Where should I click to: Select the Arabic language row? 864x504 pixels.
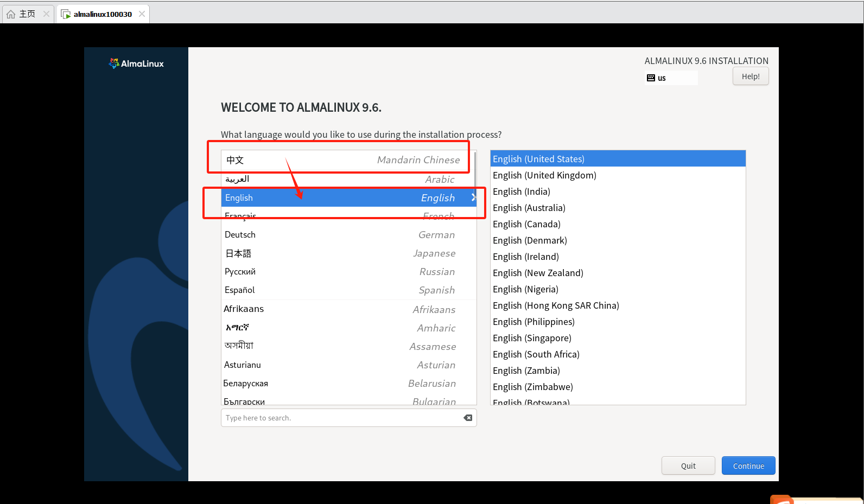click(348, 179)
